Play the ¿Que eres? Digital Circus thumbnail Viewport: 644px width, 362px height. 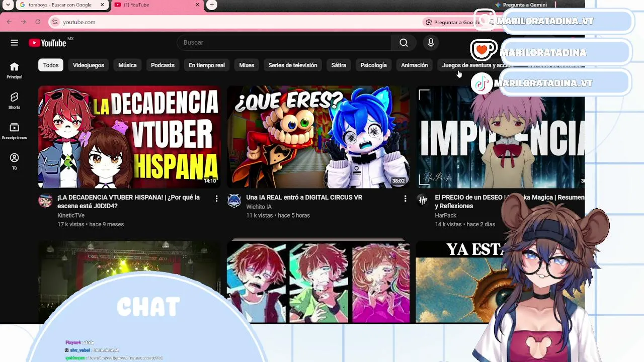point(318,137)
